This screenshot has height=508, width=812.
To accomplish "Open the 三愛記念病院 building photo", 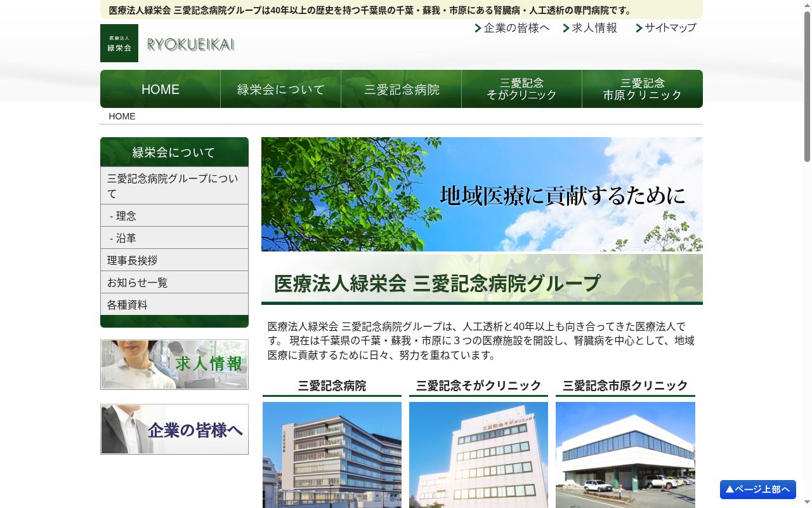I will click(x=332, y=455).
